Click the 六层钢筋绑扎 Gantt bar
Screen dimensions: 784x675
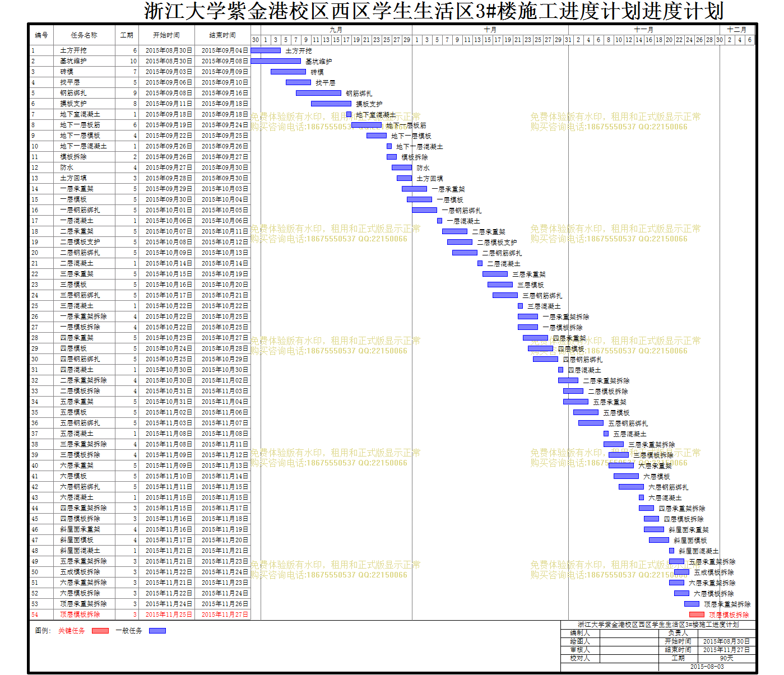[x=631, y=487]
